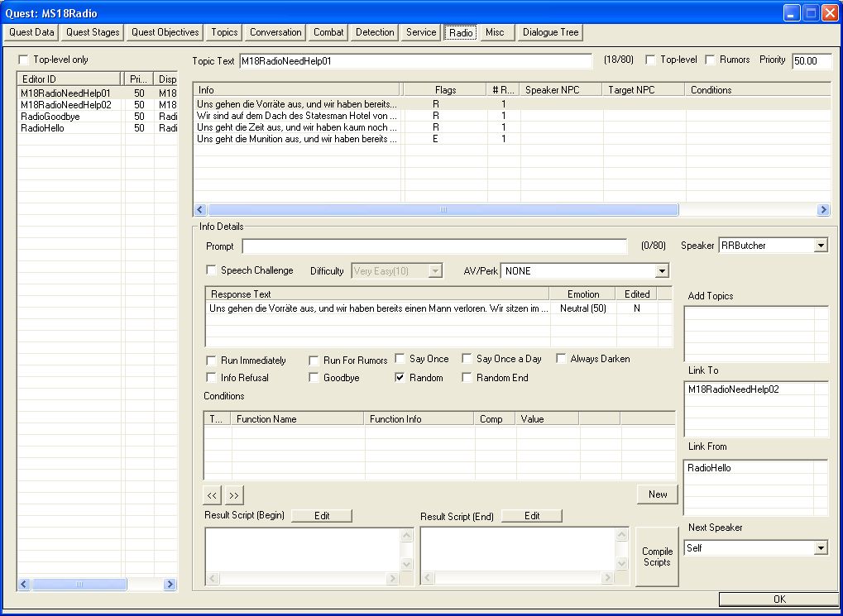Image resolution: width=843 pixels, height=616 pixels.
Task: Sort topics by the Editor ID column header
Action: click(x=69, y=79)
